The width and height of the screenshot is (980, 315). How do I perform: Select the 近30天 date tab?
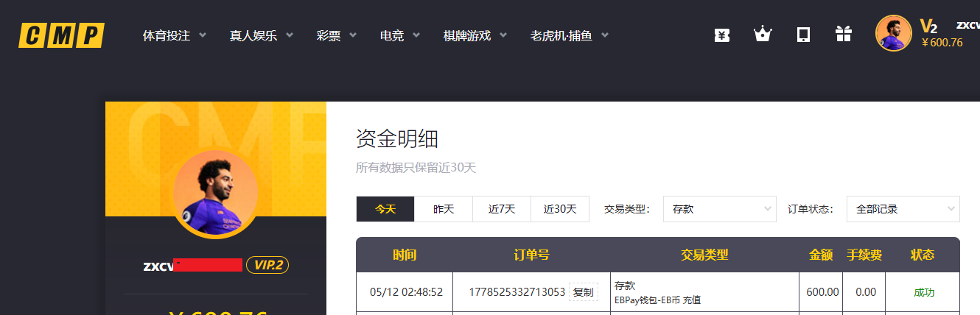(x=560, y=209)
